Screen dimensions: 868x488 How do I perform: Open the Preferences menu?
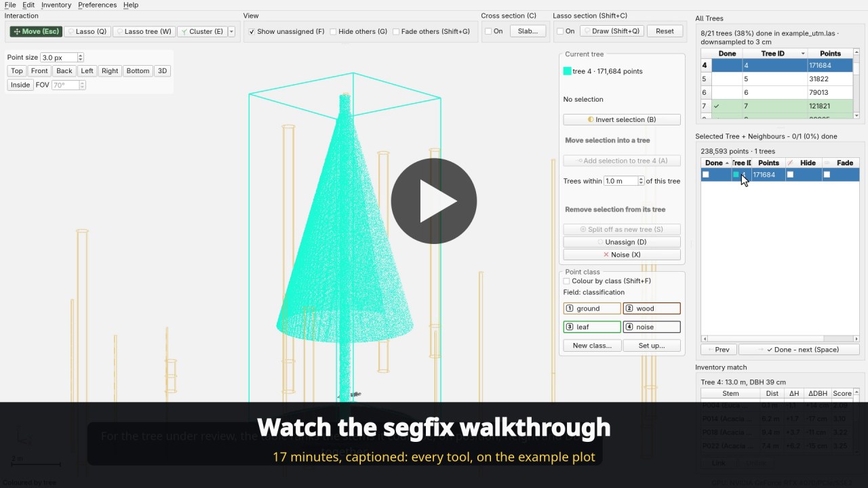point(97,5)
